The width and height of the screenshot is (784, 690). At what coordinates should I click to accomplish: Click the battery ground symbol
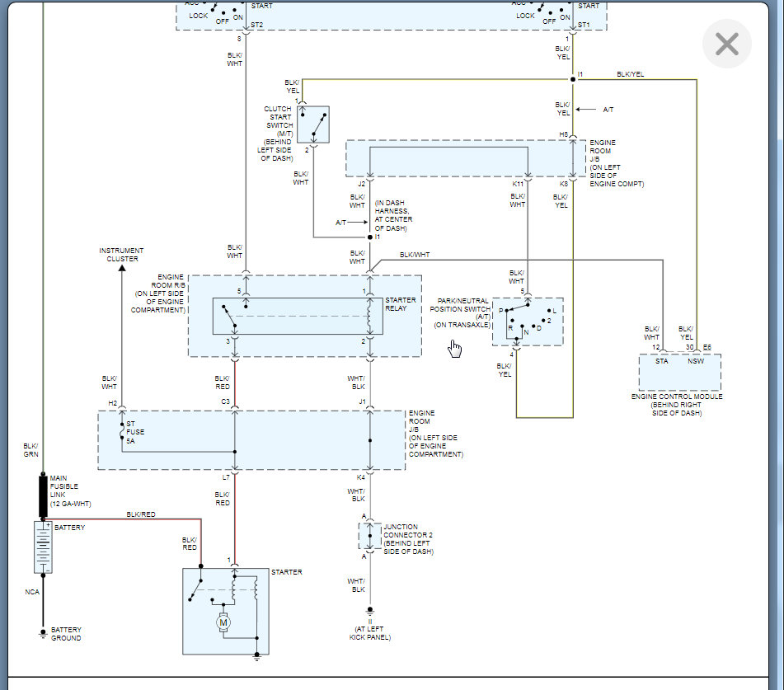coord(43,633)
